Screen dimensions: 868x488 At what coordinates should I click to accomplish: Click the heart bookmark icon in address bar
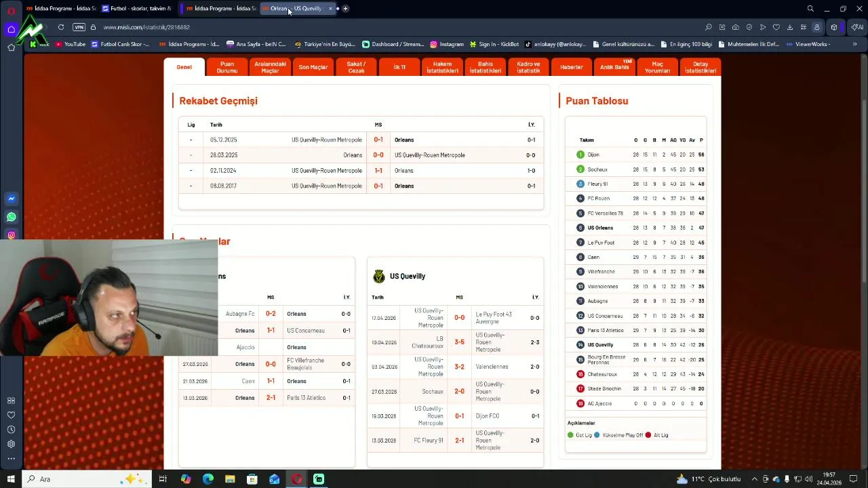(776, 27)
